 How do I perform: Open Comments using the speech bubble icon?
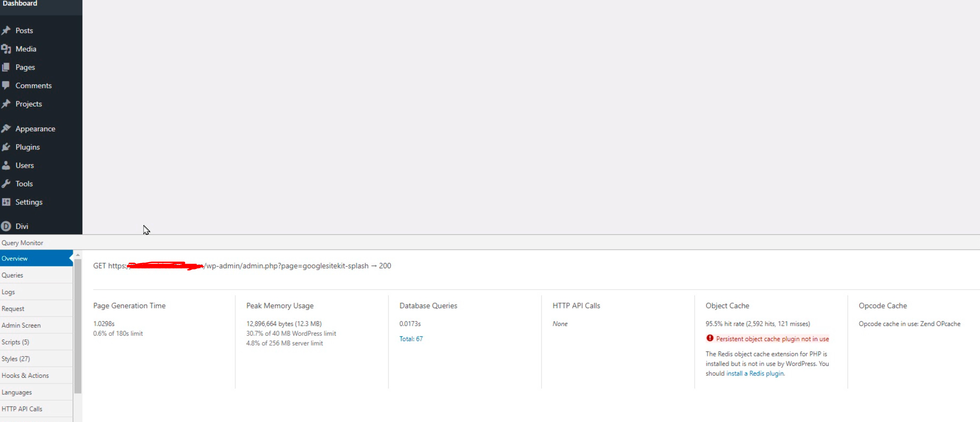coord(6,85)
